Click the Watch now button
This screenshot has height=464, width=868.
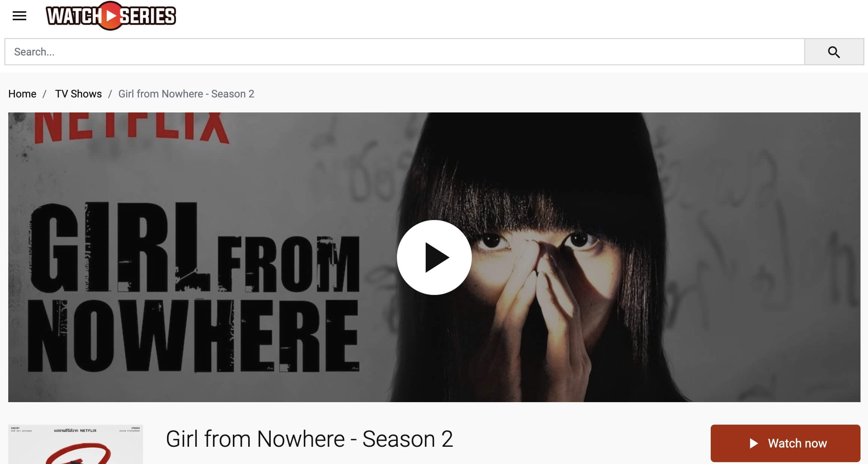pos(785,443)
